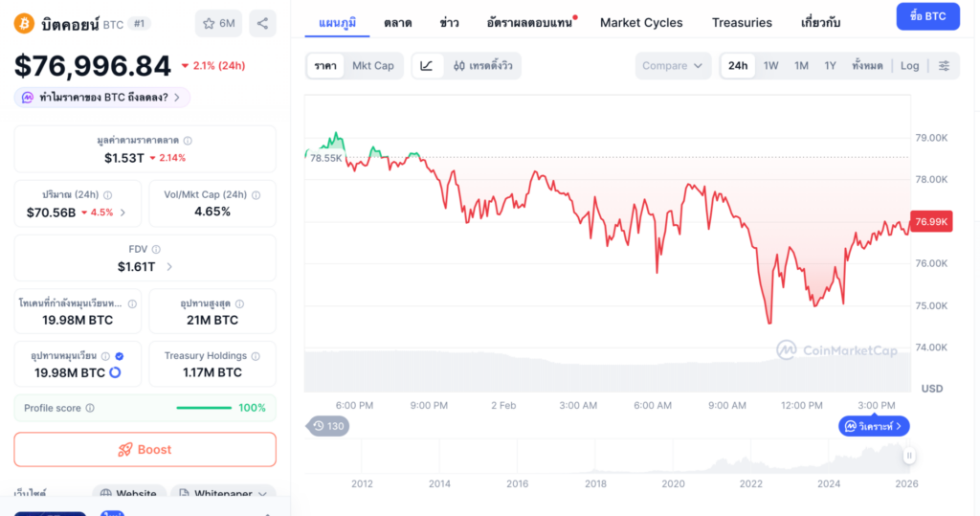Expand the volume 24h details chevron
This screenshot has width=980, height=516.
pos(122,213)
